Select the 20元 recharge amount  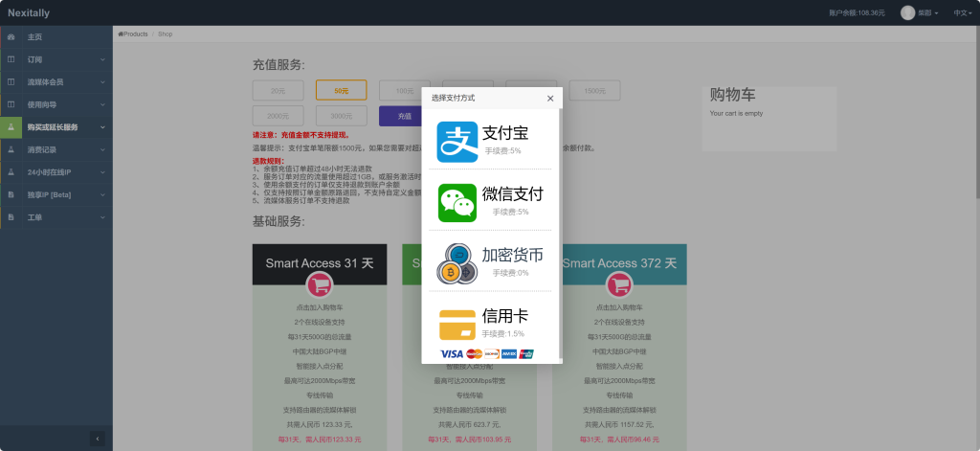click(x=278, y=91)
